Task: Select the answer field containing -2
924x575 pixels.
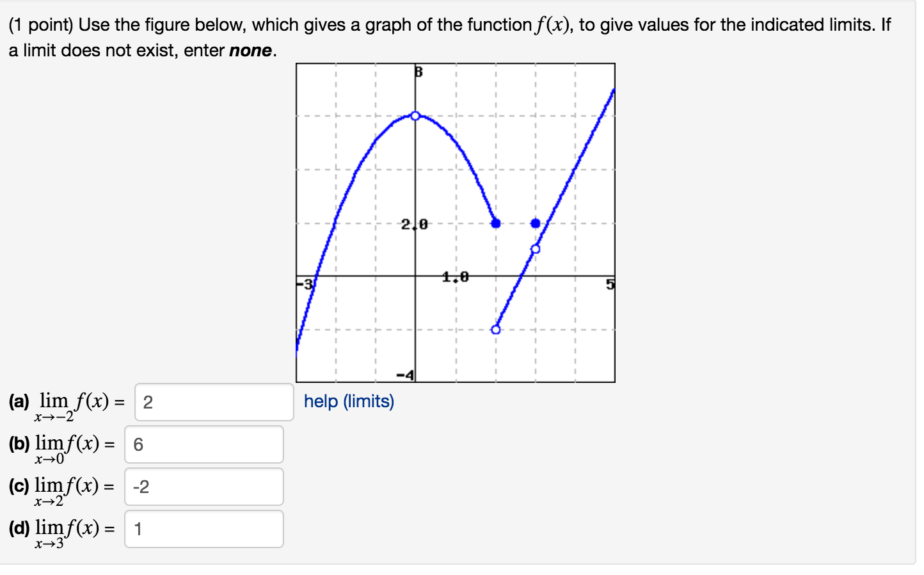Action: click(x=204, y=487)
